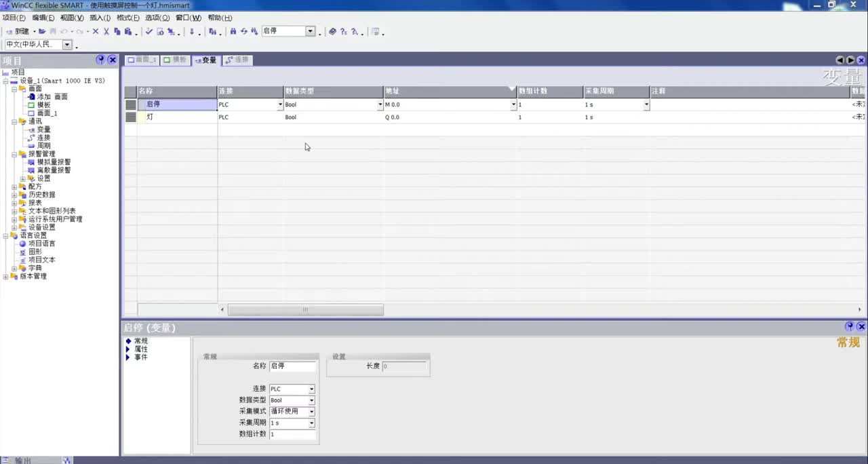This screenshot has height=464, width=868.
Task: Click the 新建 new button
Action: (18, 31)
